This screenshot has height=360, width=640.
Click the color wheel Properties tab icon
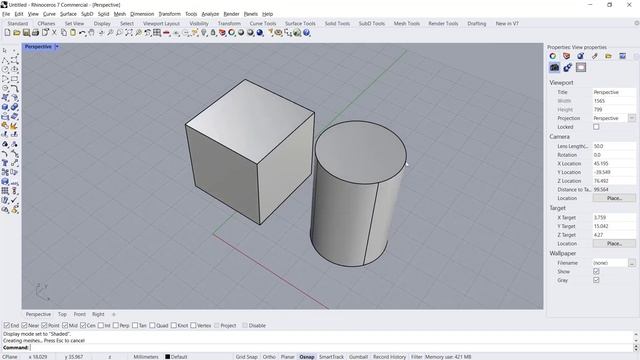pos(553,56)
